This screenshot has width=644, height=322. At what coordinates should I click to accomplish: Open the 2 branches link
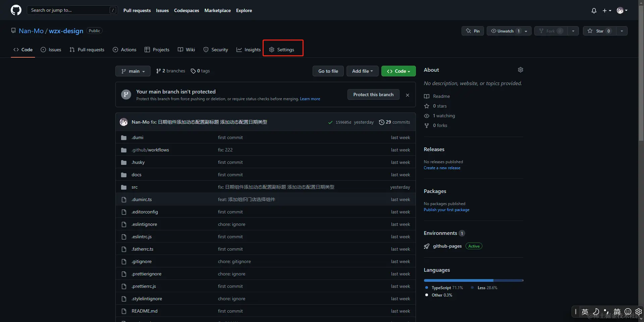(x=171, y=71)
